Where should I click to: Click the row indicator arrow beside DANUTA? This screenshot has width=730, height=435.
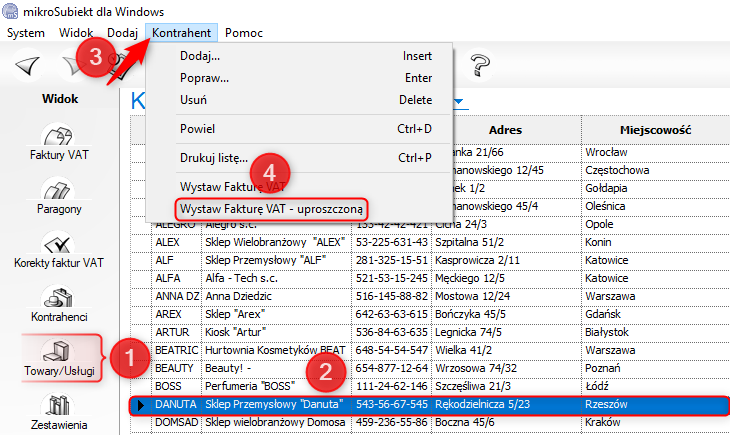(141, 405)
